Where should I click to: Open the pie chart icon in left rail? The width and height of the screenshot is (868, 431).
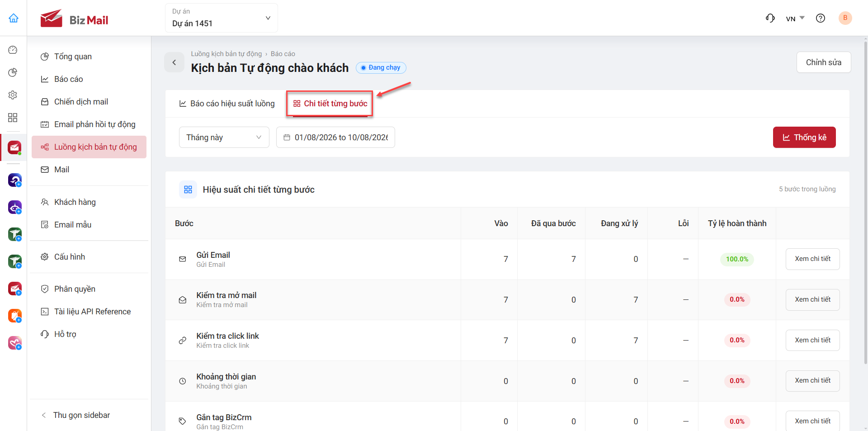[x=13, y=72]
